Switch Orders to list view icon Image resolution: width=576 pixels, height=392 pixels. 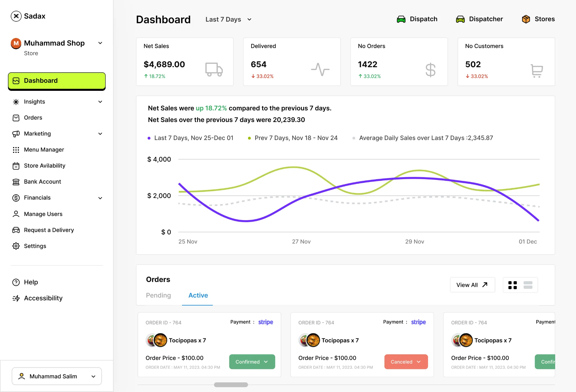pyautogui.click(x=528, y=285)
